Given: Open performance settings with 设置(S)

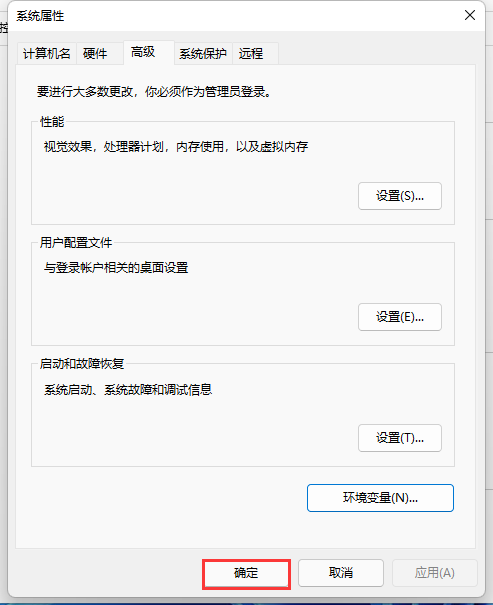Looking at the screenshot, I should (x=400, y=196).
